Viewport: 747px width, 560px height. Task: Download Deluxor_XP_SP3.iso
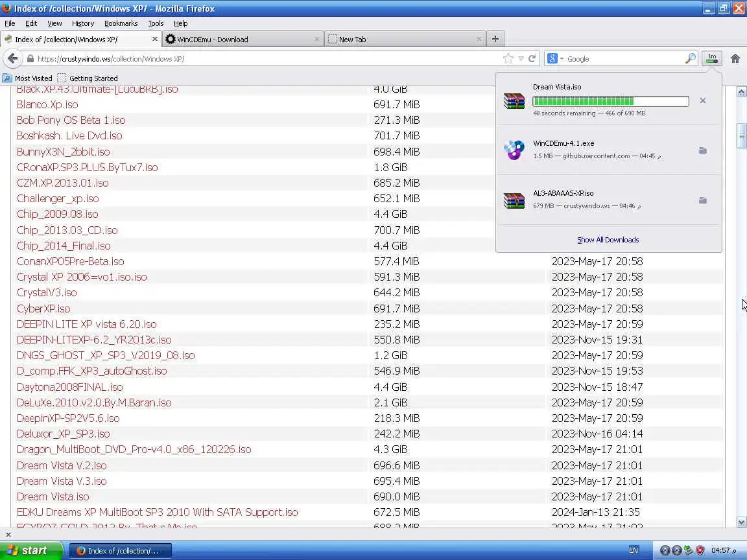[64, 434]
